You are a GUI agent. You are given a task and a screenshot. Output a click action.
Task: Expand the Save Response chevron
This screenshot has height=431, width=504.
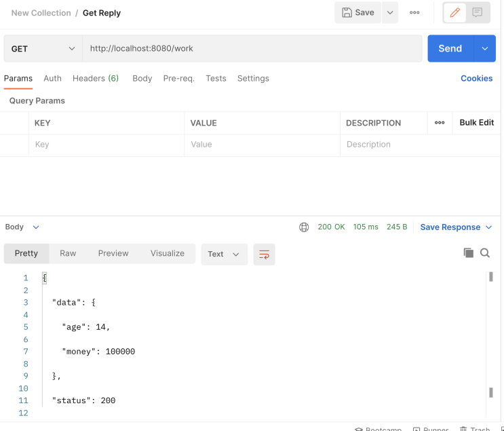(489, 227)
